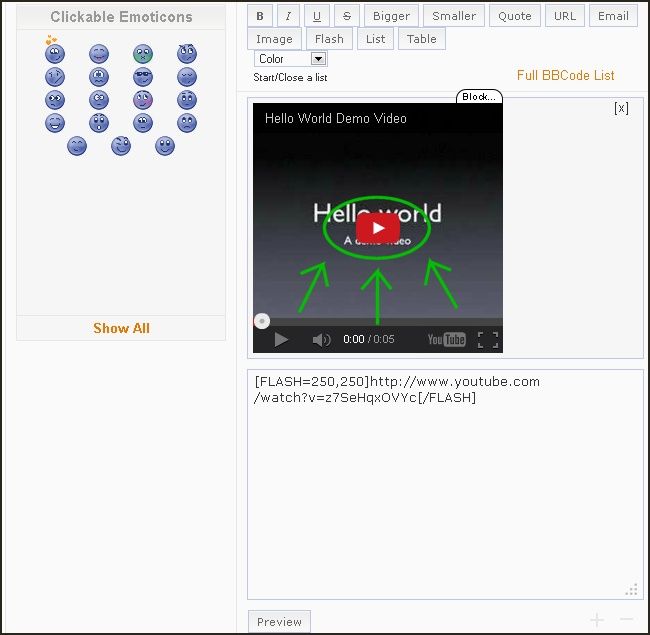Insert the hearts-in-love emoticon
The image size is (650, 635).
coord(54,52)
